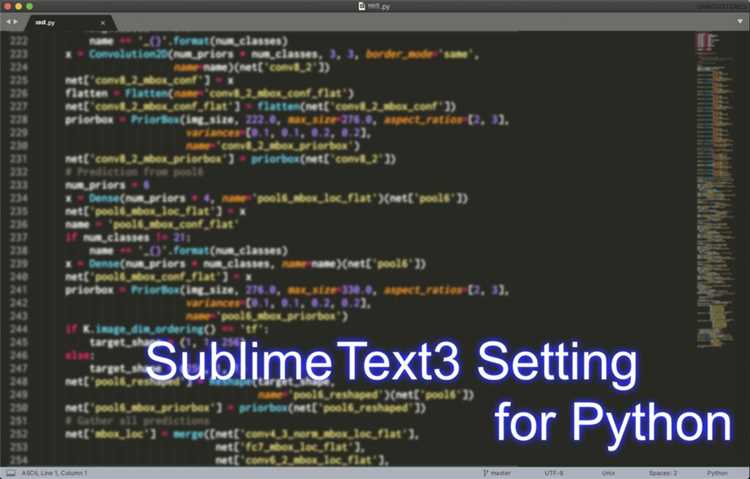
Task: Click the 'ASCII, Line 1, Column 1' status text
Action: pyautogui.click(x=54, y=473)
